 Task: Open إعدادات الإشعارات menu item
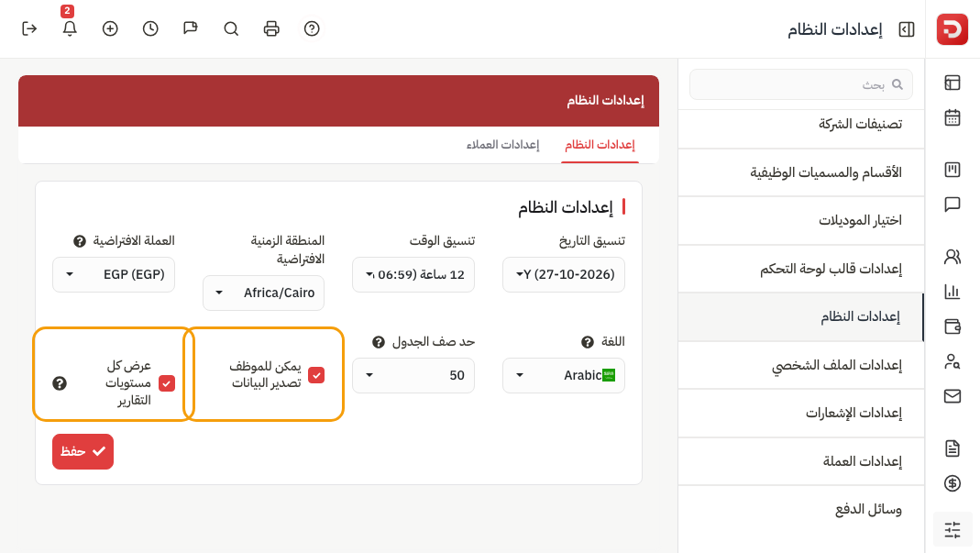(x=801, y=414)
